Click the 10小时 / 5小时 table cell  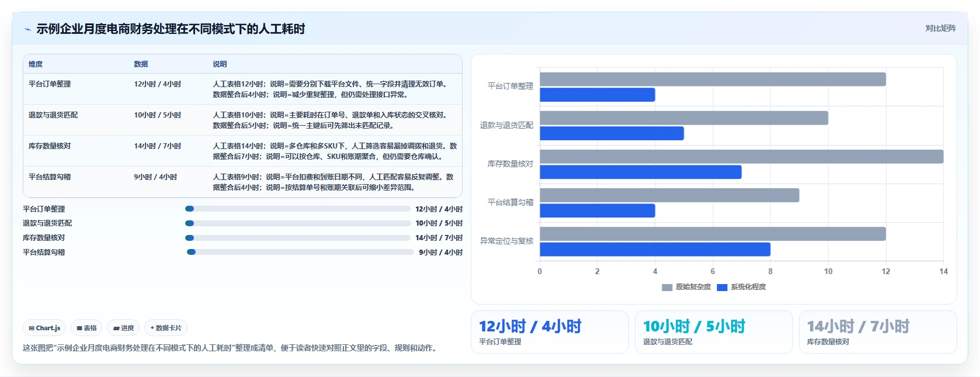point(158,115)
